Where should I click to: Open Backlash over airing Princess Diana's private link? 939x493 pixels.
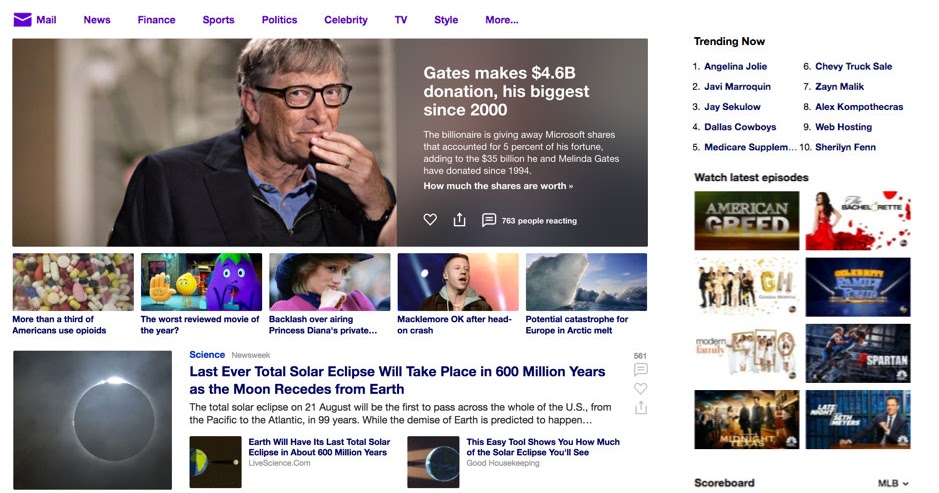coord(323,325)
